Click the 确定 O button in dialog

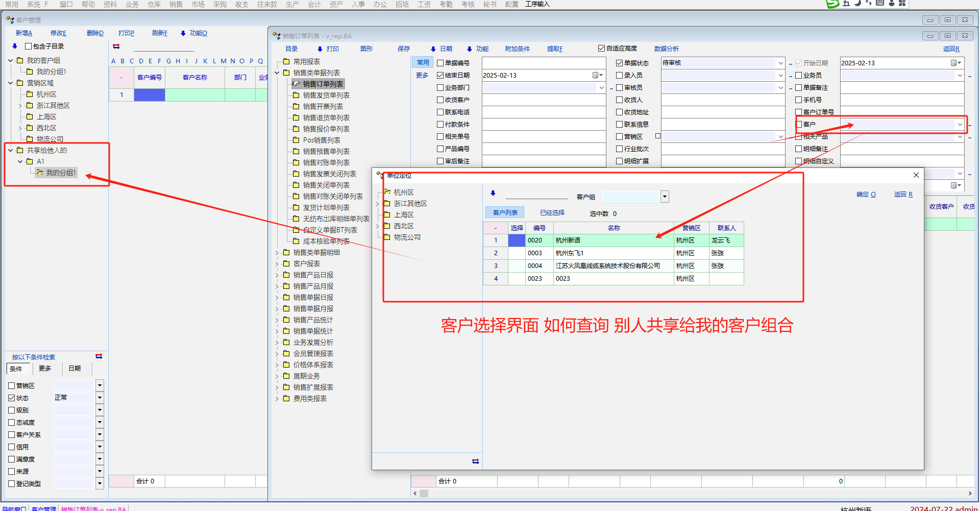click(x=866, y=194)
